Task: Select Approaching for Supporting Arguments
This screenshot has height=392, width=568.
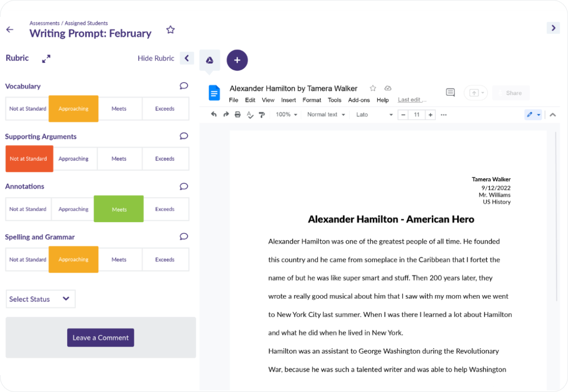Action: (x=74, y=159)
